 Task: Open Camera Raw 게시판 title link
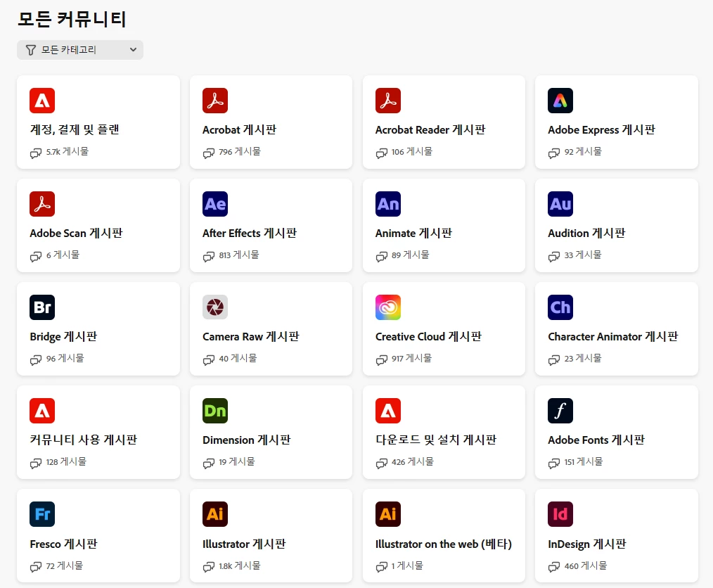pos(251,336)
